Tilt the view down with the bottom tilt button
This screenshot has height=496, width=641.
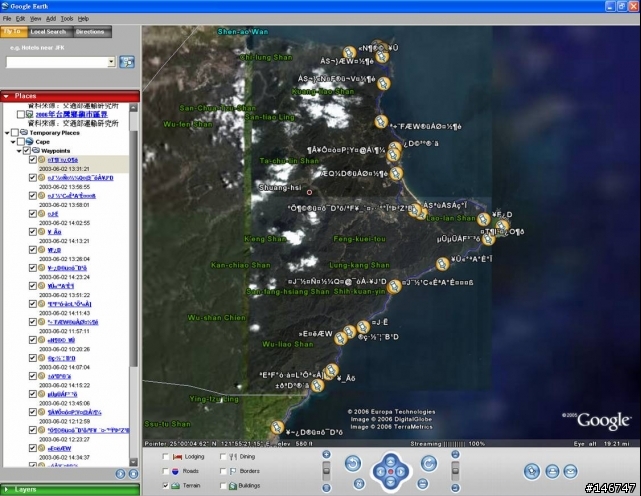[x=455, y=487]
